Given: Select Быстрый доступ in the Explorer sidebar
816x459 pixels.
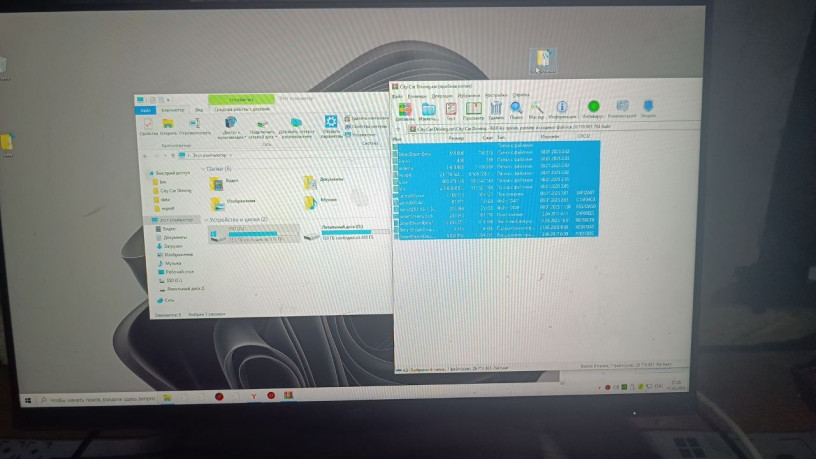Looking at the screenshot, I should point(169,173).
